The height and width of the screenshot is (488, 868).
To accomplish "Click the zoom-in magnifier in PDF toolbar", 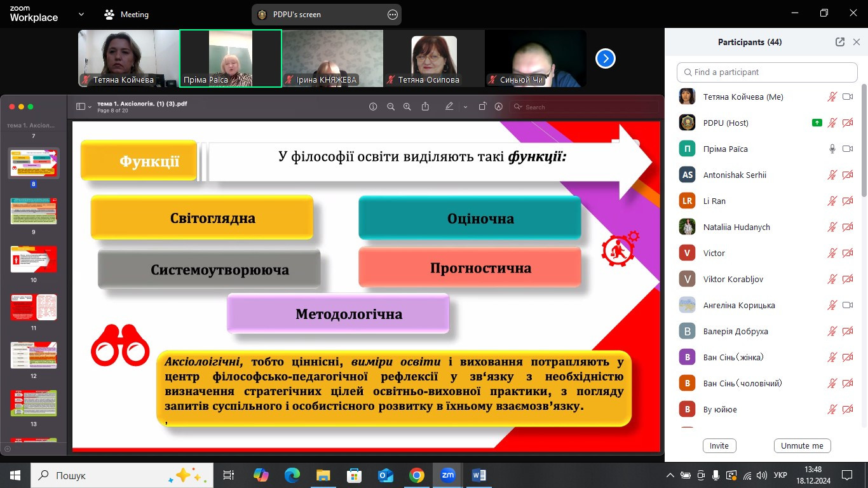I will 407,107.
